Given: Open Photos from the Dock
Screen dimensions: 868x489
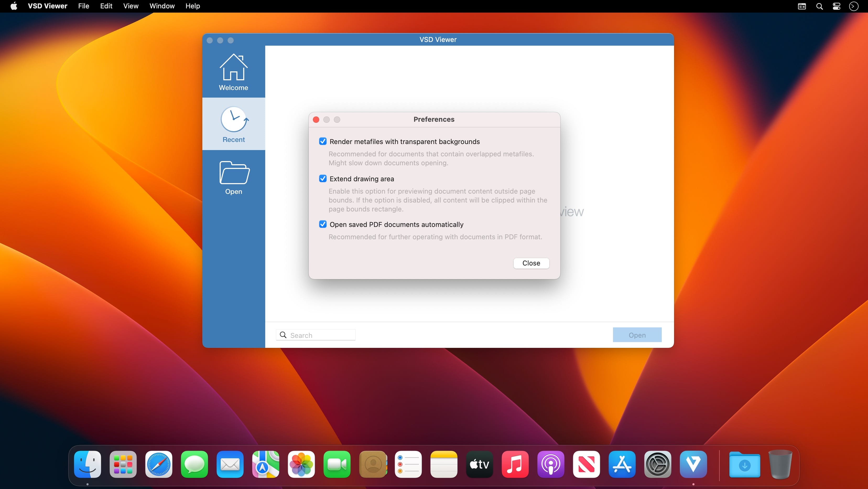Looking at the screenshot, I should coord(301,464).
